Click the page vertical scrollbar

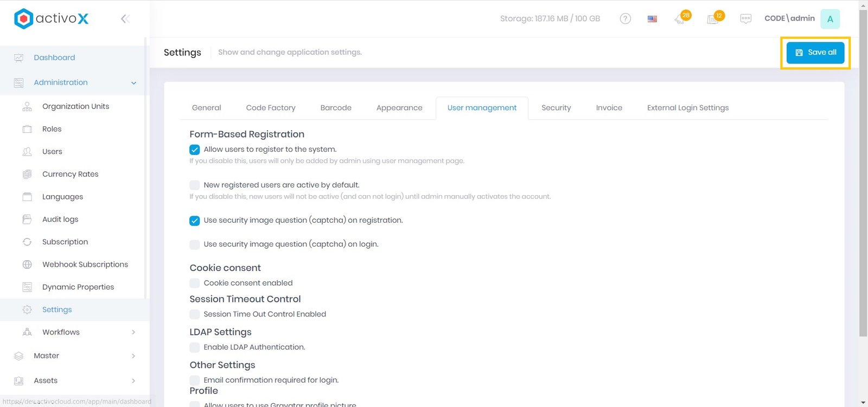pyautogui.click(x=863, y=173)
